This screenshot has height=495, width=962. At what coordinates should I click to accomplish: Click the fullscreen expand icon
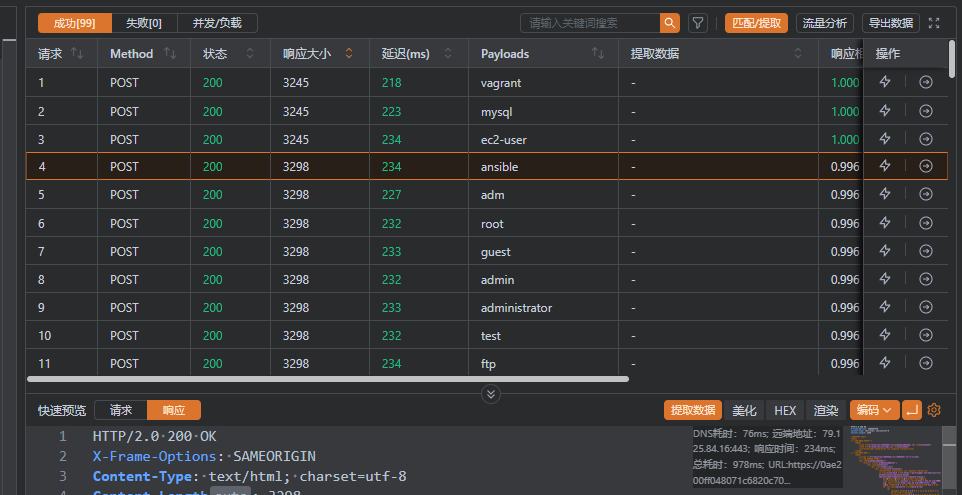(934, 23)
